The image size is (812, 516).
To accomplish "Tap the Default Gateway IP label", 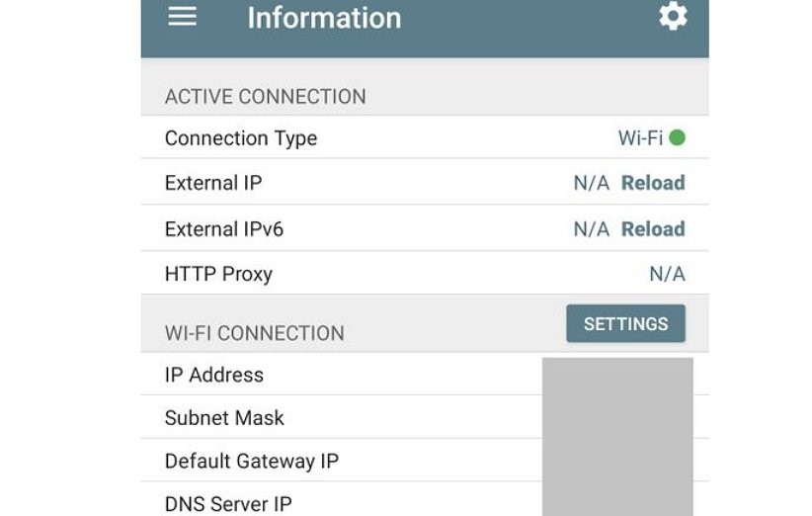I will tap(252, 462).
